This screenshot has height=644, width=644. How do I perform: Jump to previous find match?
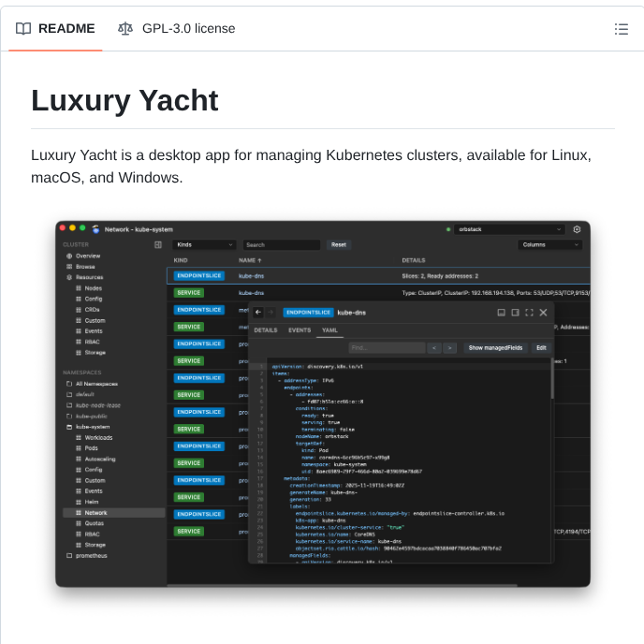[x=434, y=348]
